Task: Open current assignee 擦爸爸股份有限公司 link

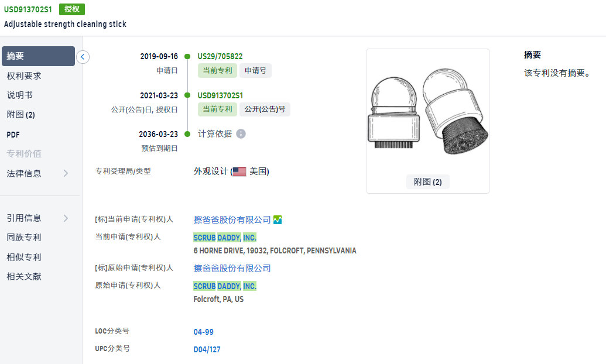Action: [232, 220]
